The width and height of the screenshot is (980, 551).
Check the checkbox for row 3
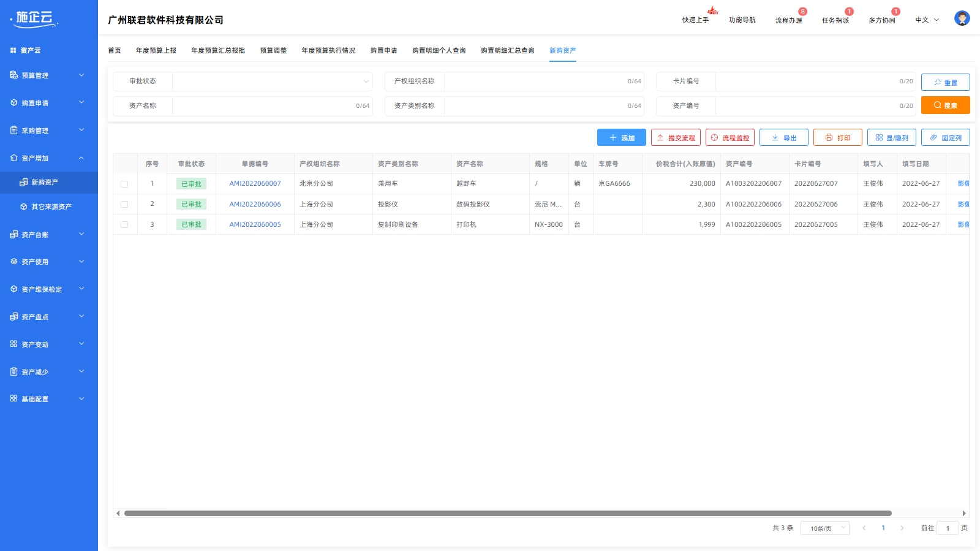pos(124,224)
